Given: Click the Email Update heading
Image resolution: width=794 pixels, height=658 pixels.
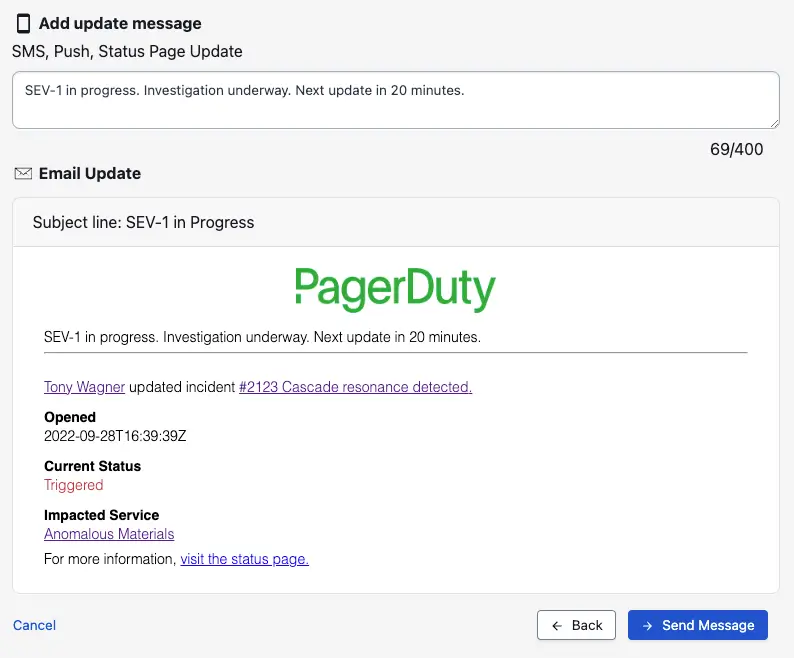Looking at the screenshot, I should [90, 174].
